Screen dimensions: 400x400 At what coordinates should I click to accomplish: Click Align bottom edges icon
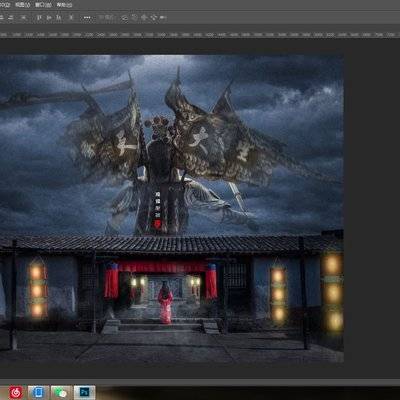59,18
